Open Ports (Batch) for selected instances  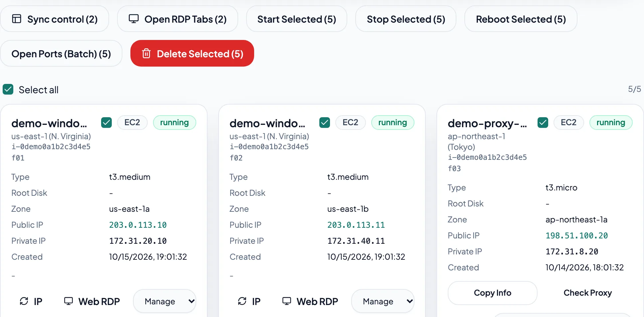[61, 53]
